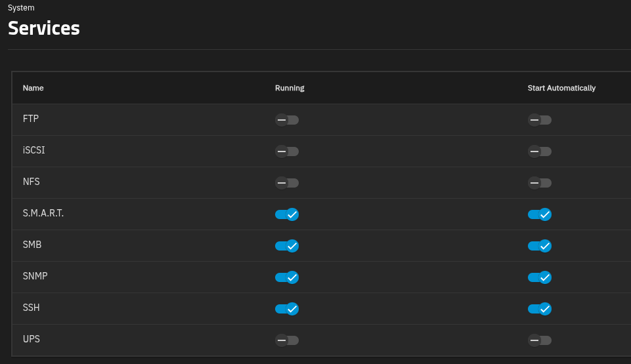
Task: Select the FTP service name
Action: click(x=31, y=119)
